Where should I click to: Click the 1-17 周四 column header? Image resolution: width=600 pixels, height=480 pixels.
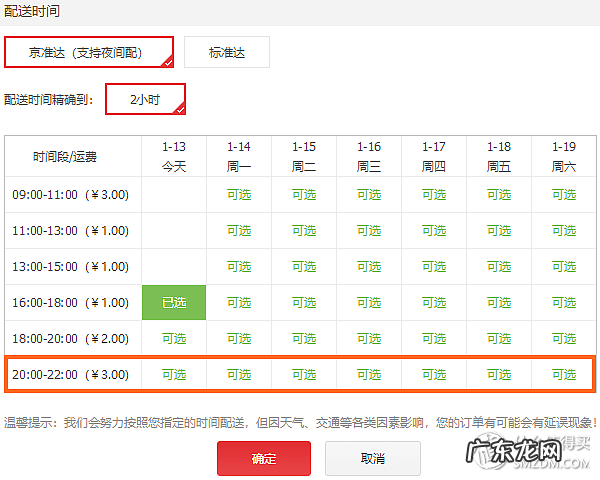pos(434,156)
